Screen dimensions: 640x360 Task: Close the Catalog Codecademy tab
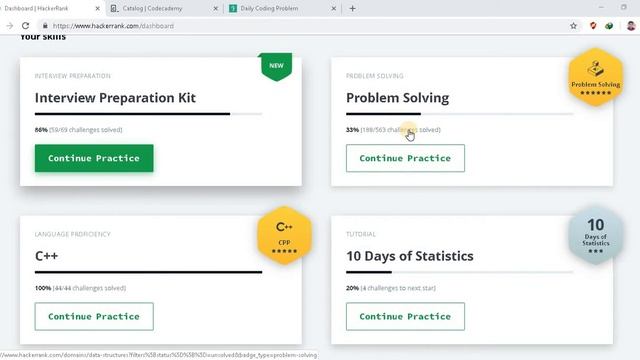coord(216,8)
